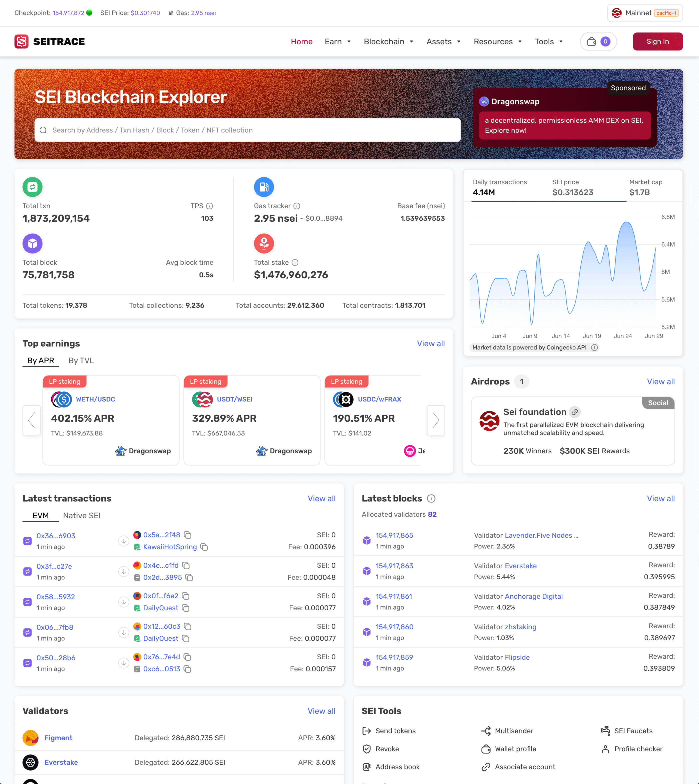Click the Gas tracker info icon

(296, 206)
